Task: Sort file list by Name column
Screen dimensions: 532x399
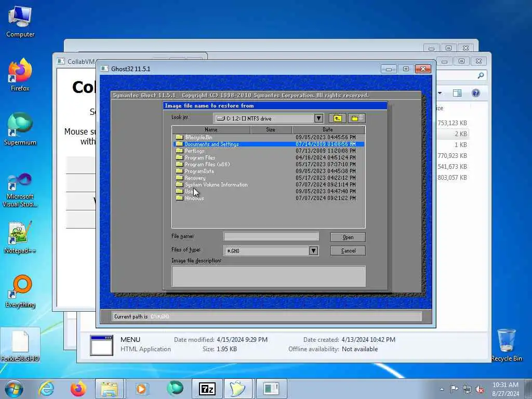Action: [211, 129]
